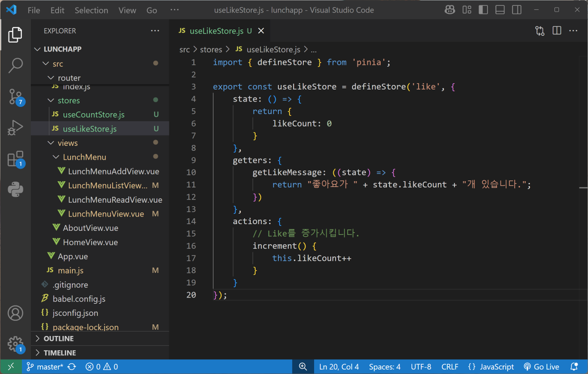Click Ln 20, Col 4 go to line
The image size is (588, 374).
339,367
